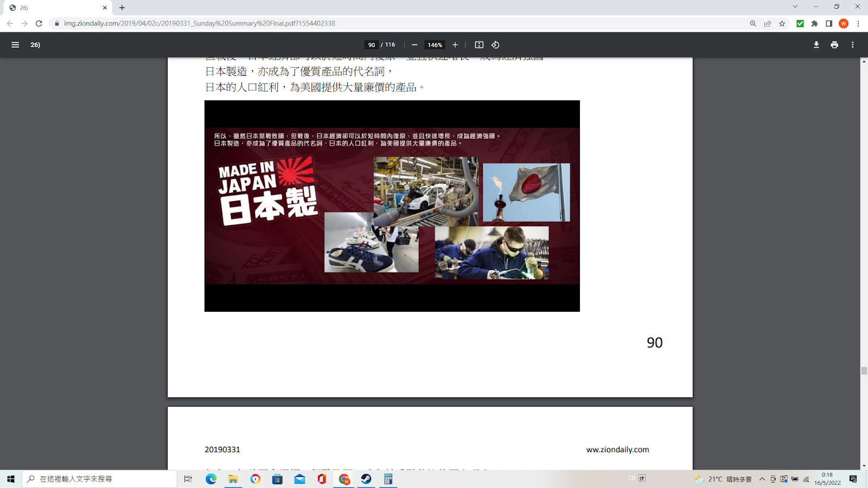Click the network Wi-Fi tray icon
The image size is (868, 488).
(x=806, y=479)
